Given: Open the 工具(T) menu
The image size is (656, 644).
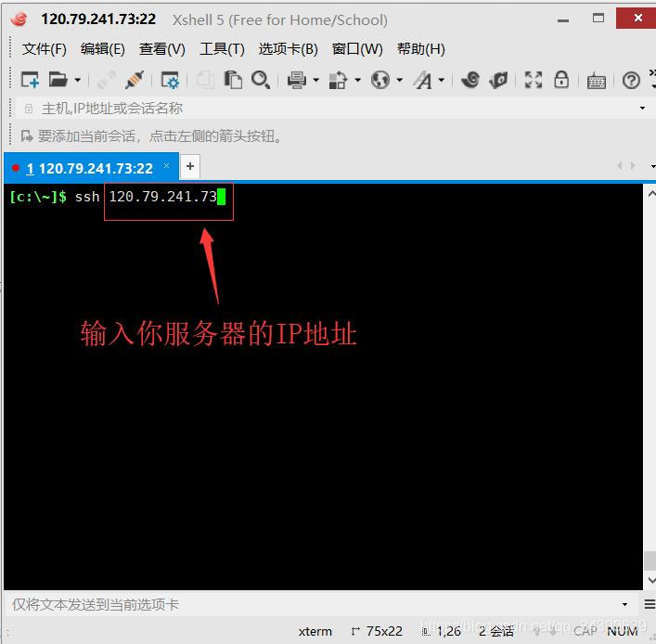Looking at the screenshot, I should pos(222,49).
